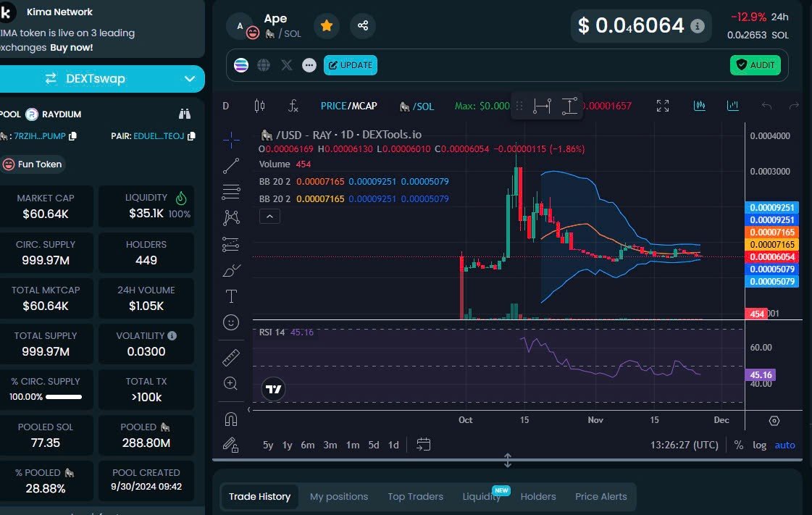The width and height of the screenshot is (812, 515).
Task: Redo last chart action
Action: tap(794, 106)
